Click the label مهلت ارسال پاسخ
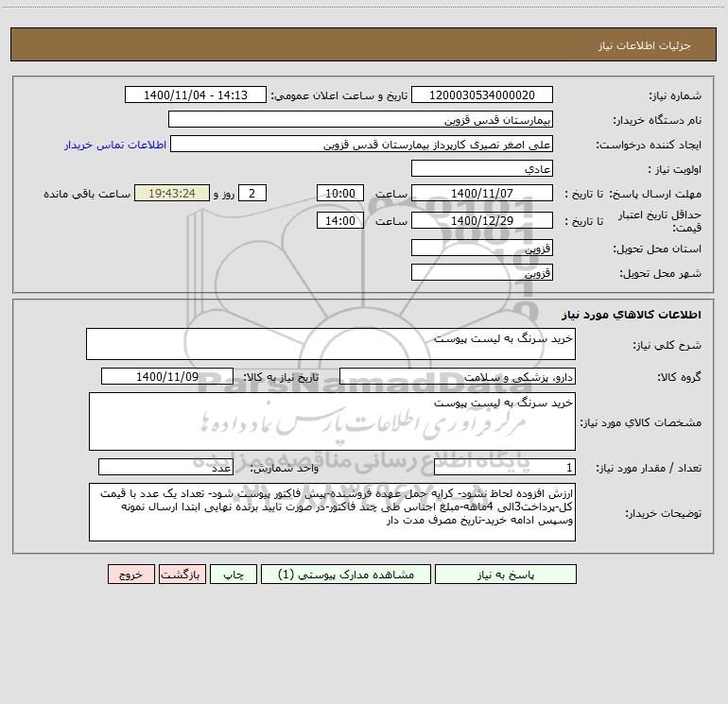 [655, 194]
